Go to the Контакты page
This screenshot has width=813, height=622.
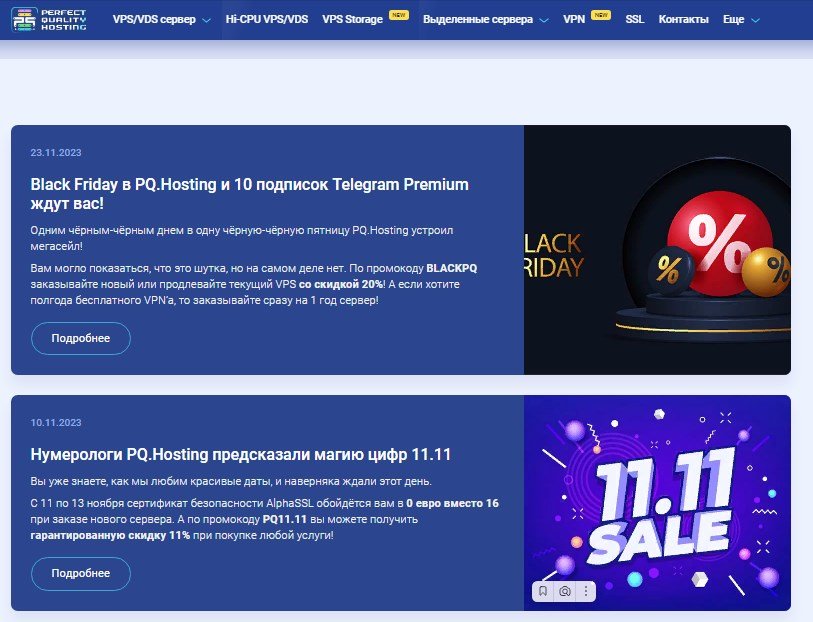(x=683, y=19)
